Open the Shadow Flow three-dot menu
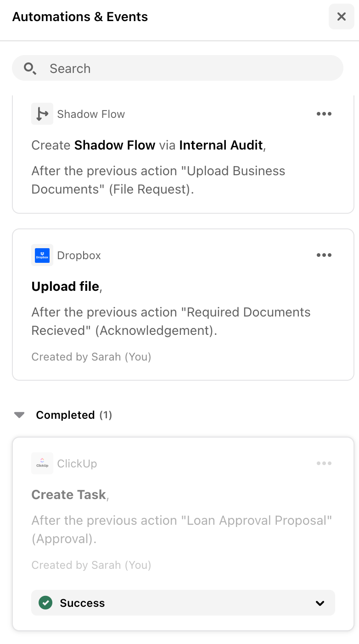359x644 pixels. click(x=324, y=114)
